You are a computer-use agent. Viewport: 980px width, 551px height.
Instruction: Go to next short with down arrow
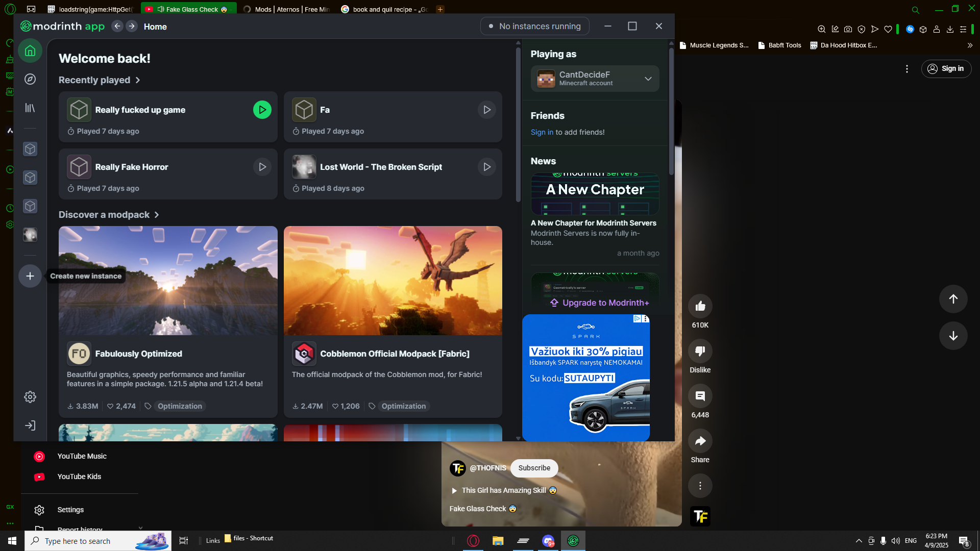tap(953, 336)
